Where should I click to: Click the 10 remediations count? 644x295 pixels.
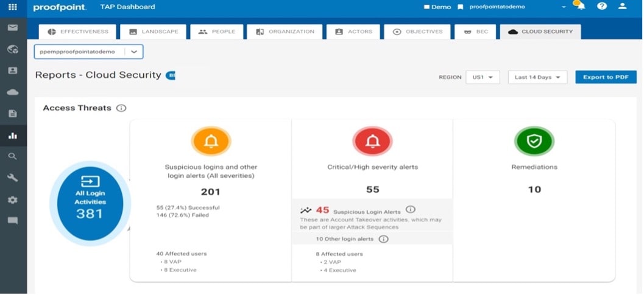[x=534, y=190]
